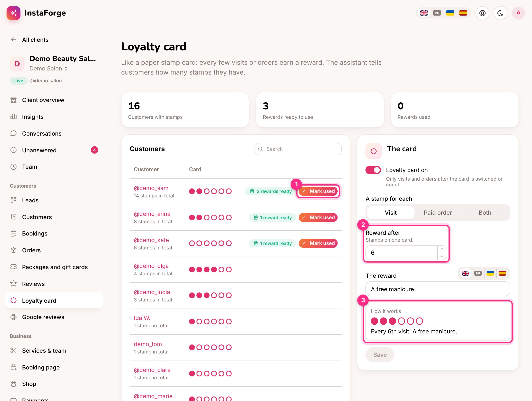532x401 pixels.
Task: Switch language to the UK English flag in header
Action: point(424,13)
